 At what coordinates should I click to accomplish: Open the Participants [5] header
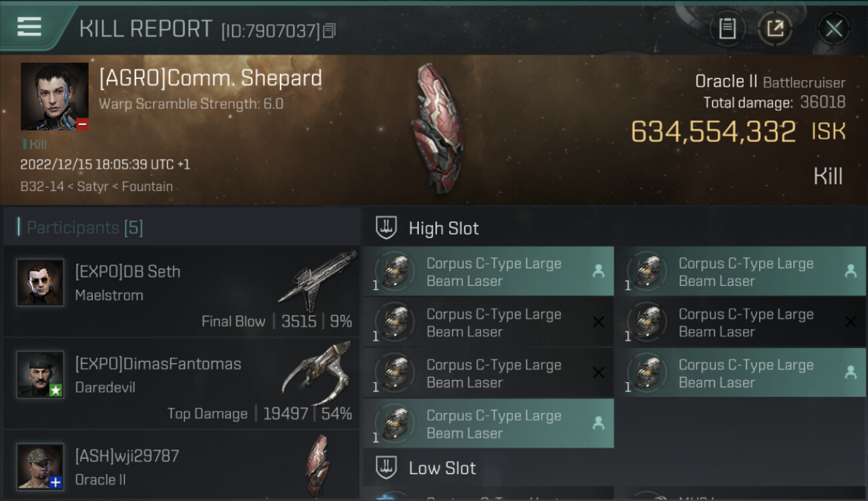pos(85,228)
